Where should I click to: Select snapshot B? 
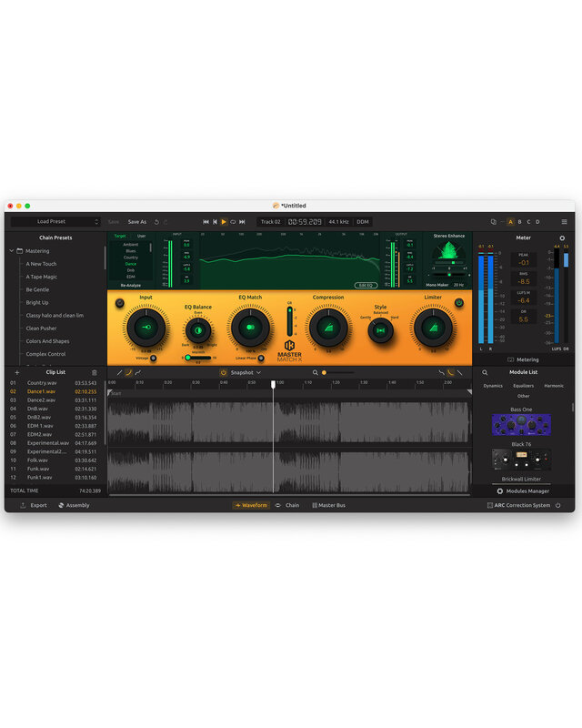pos(519,222)
